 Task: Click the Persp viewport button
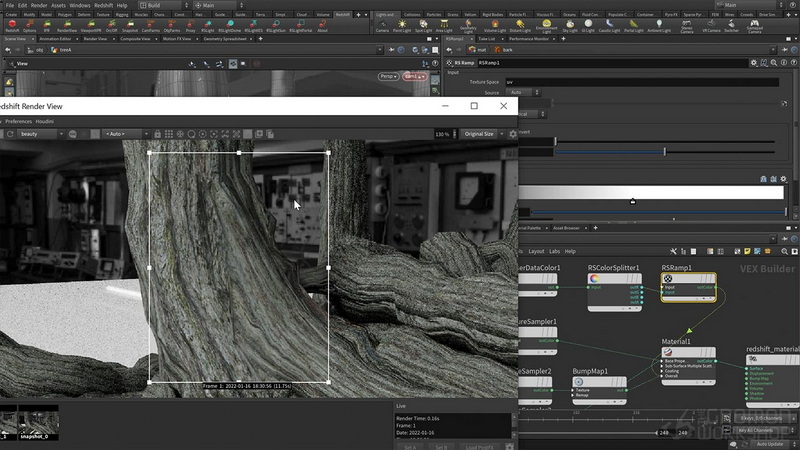point(388,77)
